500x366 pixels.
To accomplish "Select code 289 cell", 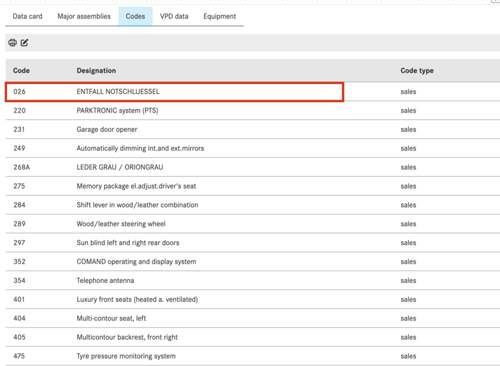I will (x=19, y=224).
